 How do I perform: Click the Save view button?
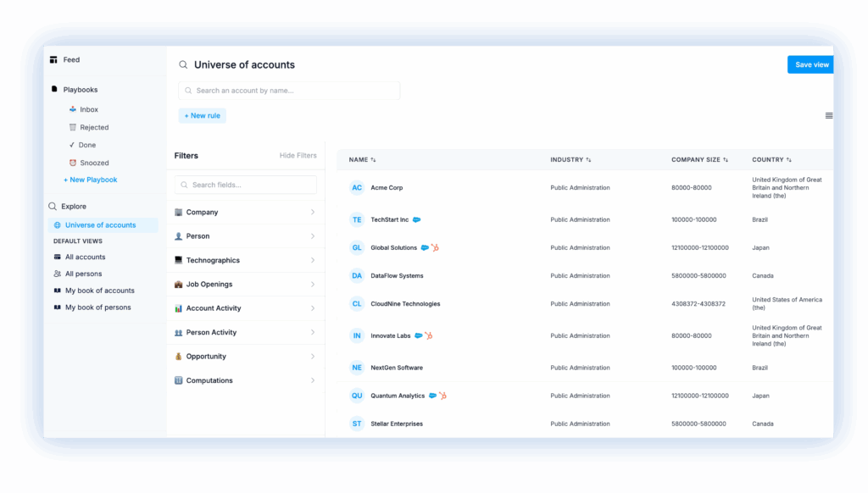811,65
